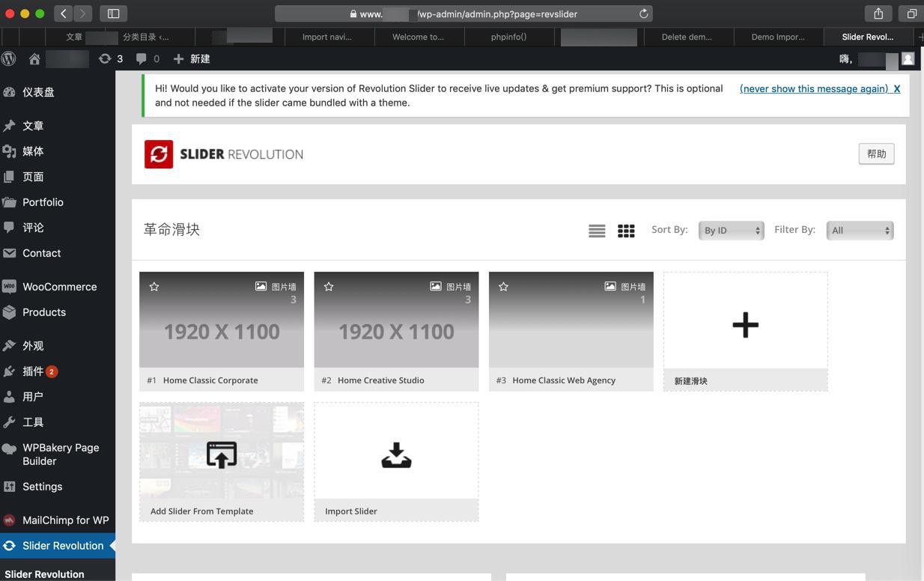Image resolution: width=924 pixels, height=581 pixels.
Task: Dismiss notice via never show again link
Action: (814, 88)
